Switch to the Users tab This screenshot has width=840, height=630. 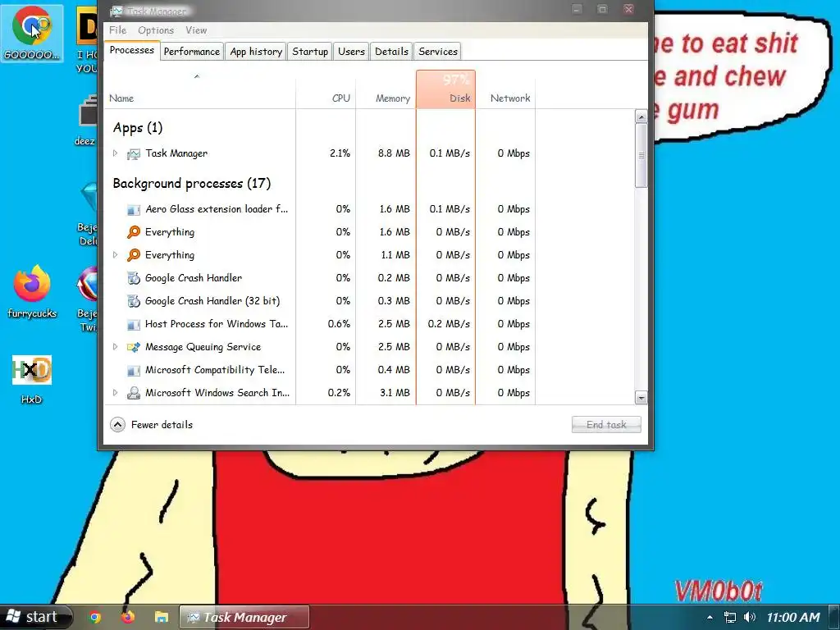351,52
